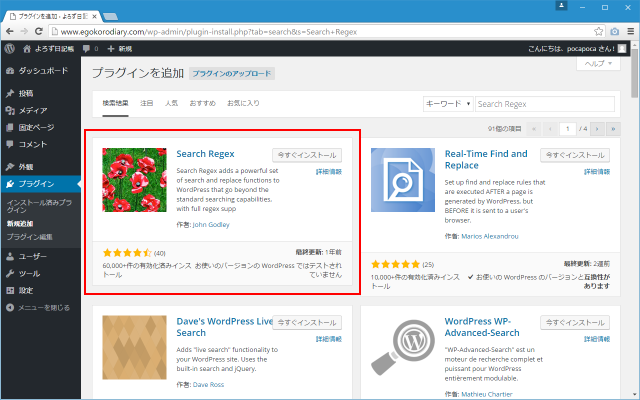Open 詳細情報 for Dave's WordPress Live Search
This screenshot has width=640, height=400.
coord(329,339)
